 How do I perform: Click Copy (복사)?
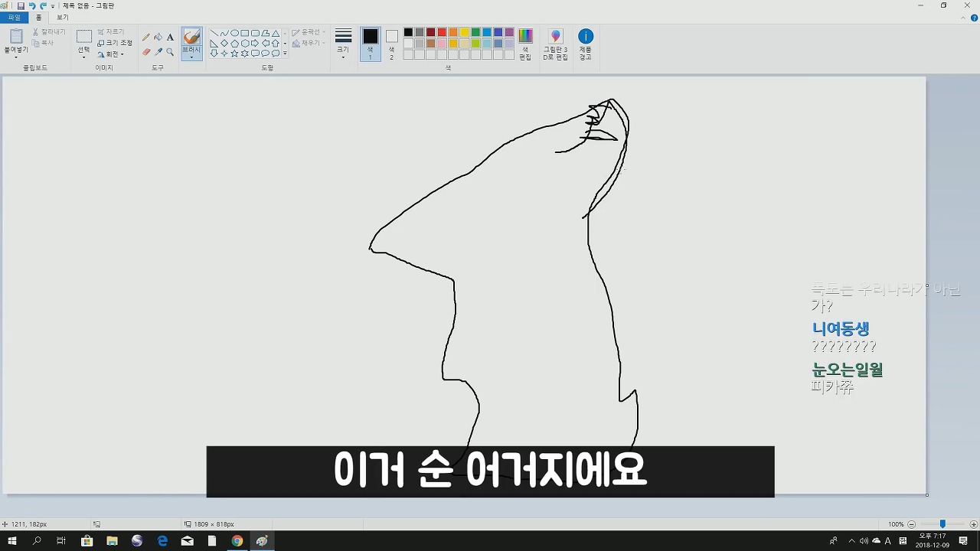[44, 43]
